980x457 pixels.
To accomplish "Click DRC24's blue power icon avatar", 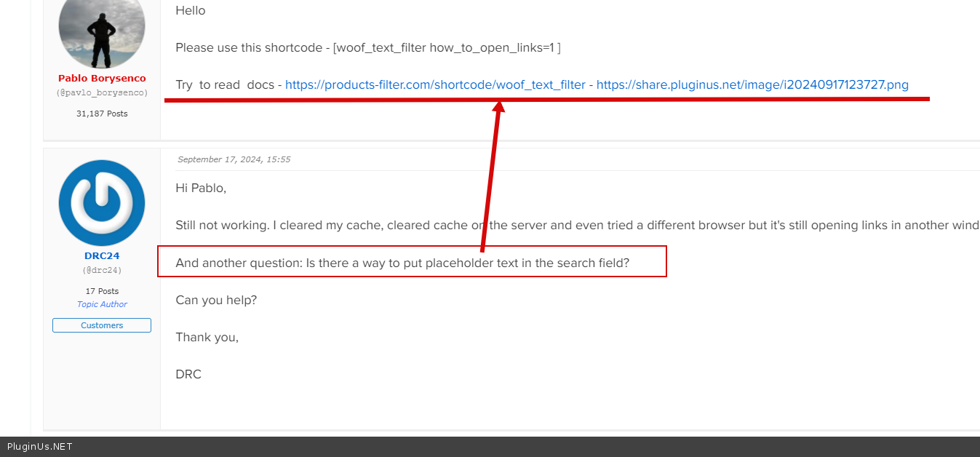I will [x=102, y=203].
